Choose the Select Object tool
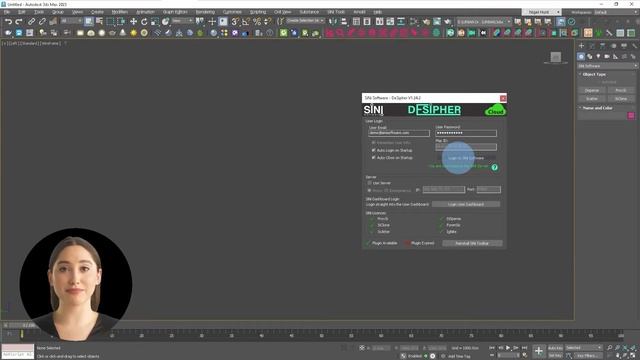 click(x=89, y=21)
